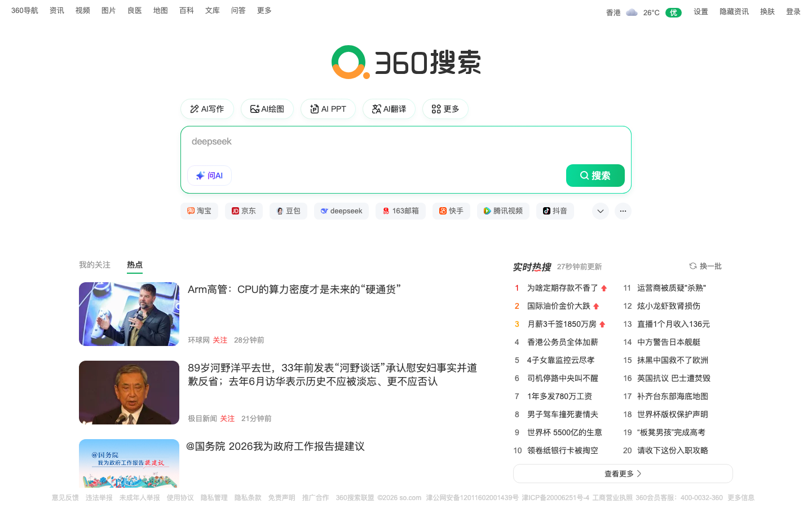Go to the 文库 section

213,10
